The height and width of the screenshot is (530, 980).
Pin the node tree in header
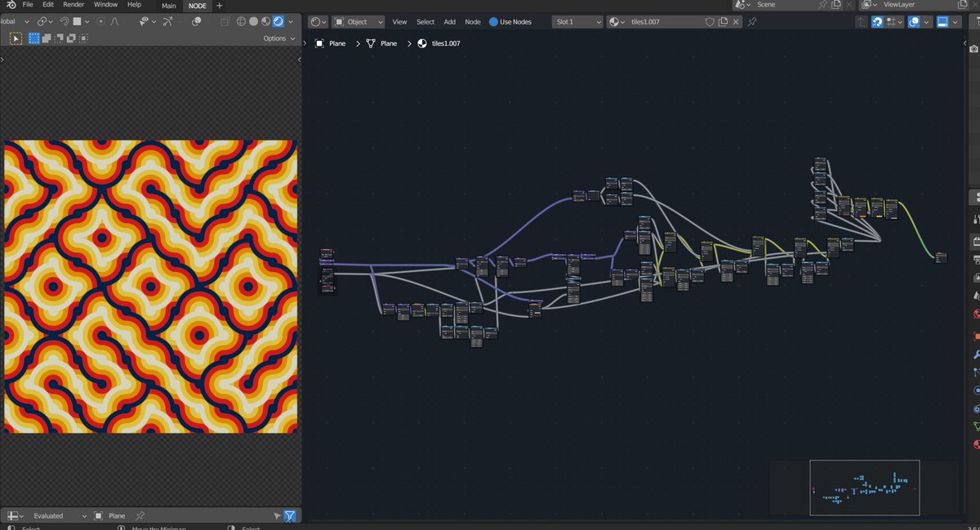(x=752, y=22)
